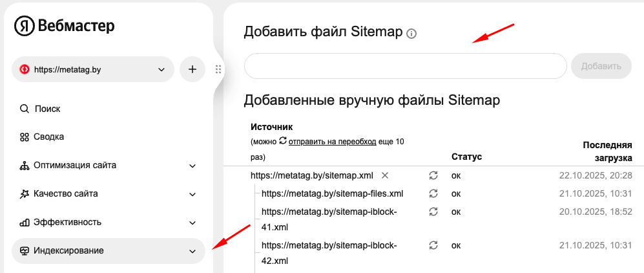644x273 pixels.
Task: Add a new site with the plus button
Action: [192, 69]
